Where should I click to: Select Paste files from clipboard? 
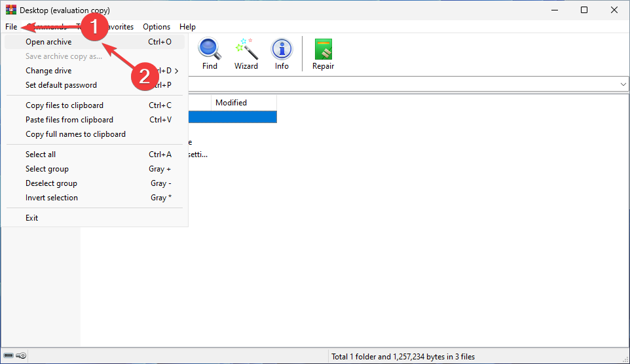(x=94, y=120)
